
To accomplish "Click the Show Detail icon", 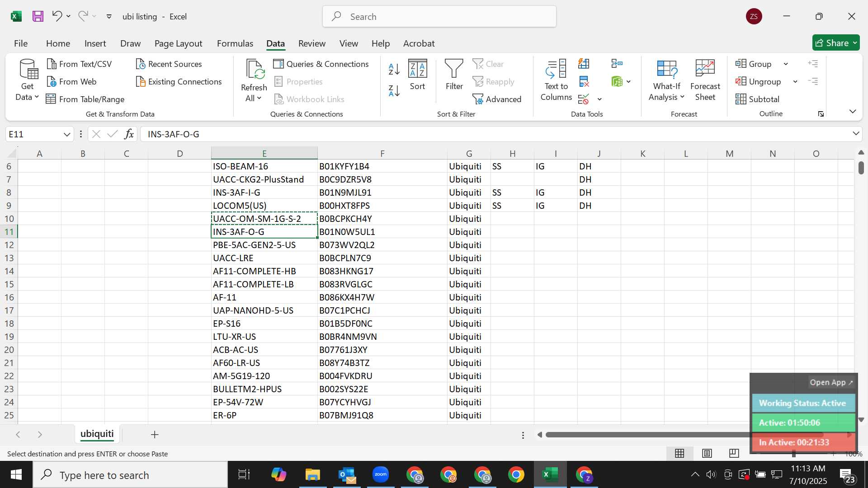I will 813,64.
